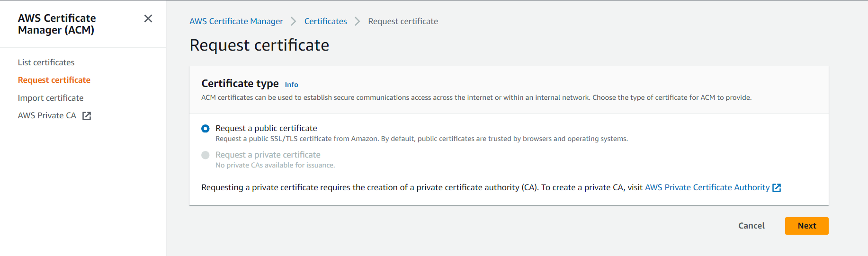Go to Import certificate page

[51, 98]
